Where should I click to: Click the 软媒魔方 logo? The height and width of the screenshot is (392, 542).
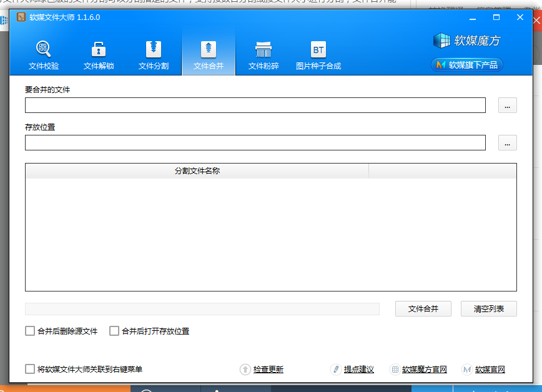[467, 41]
